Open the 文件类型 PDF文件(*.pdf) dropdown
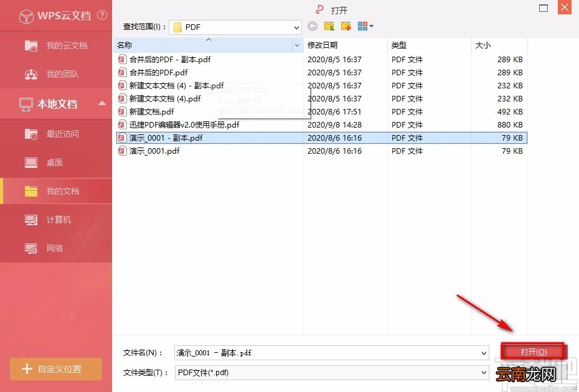579x392 pixels. (x=332, y=373)
